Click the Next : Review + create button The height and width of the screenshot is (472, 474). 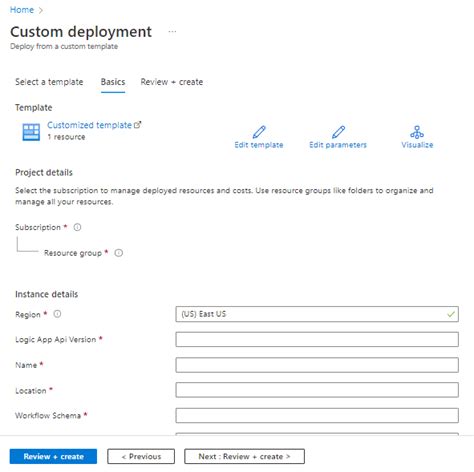[244, 456]
